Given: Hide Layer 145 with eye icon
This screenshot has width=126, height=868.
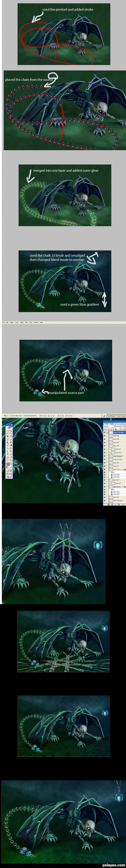Looking at the screenshot, I should 104,439.
